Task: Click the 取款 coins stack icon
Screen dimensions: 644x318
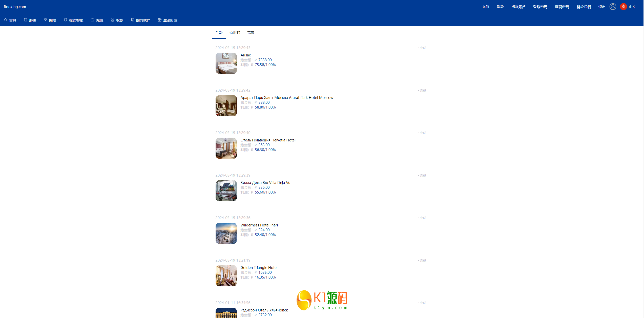Action: (x=113, y=20)
